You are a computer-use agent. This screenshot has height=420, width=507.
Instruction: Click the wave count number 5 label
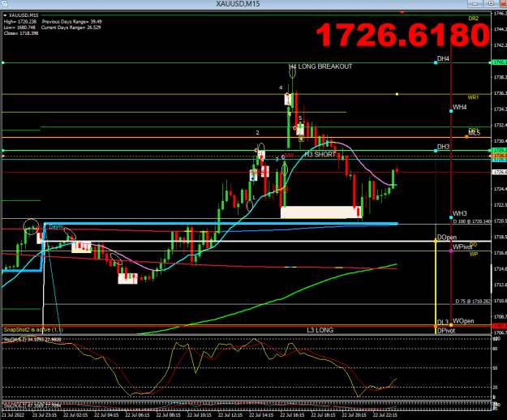click(300, 118)
